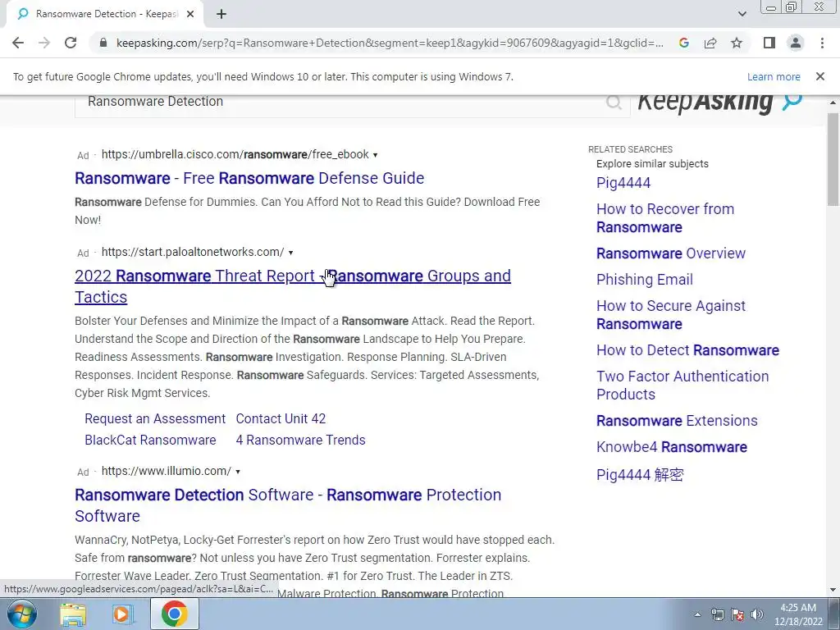Open Ransomware Overview related search

671,253
